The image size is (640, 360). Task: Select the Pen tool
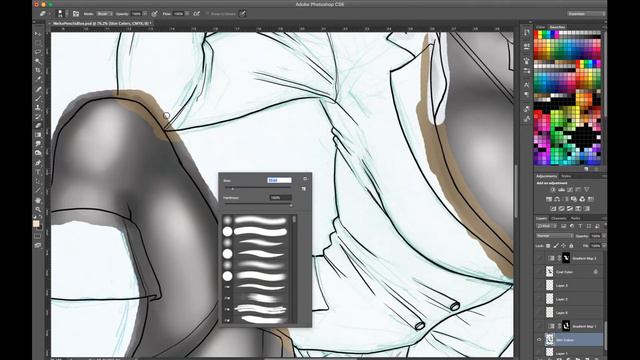[x=38, y=163]
